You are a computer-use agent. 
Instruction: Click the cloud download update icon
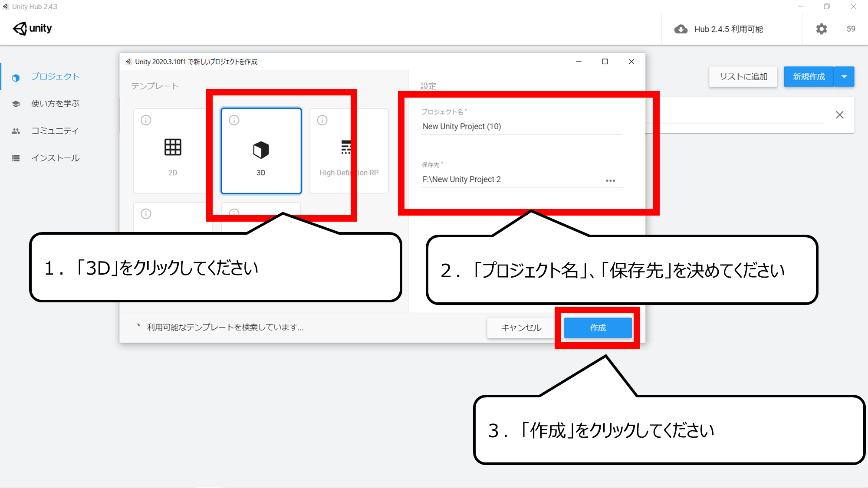[x=681, y=29]
